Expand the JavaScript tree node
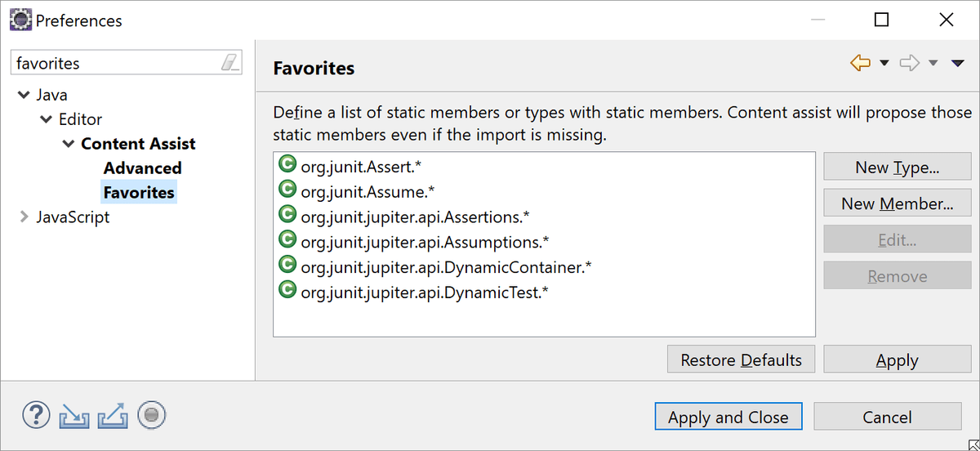The height and width of the screenshot is (451, 980). tap(23, 217)
